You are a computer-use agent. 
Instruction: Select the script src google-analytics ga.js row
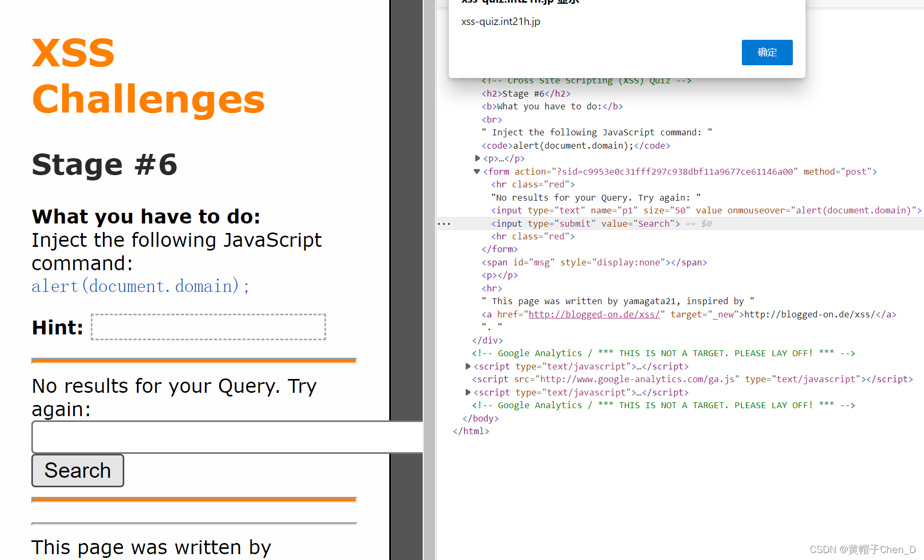(692, 379)
